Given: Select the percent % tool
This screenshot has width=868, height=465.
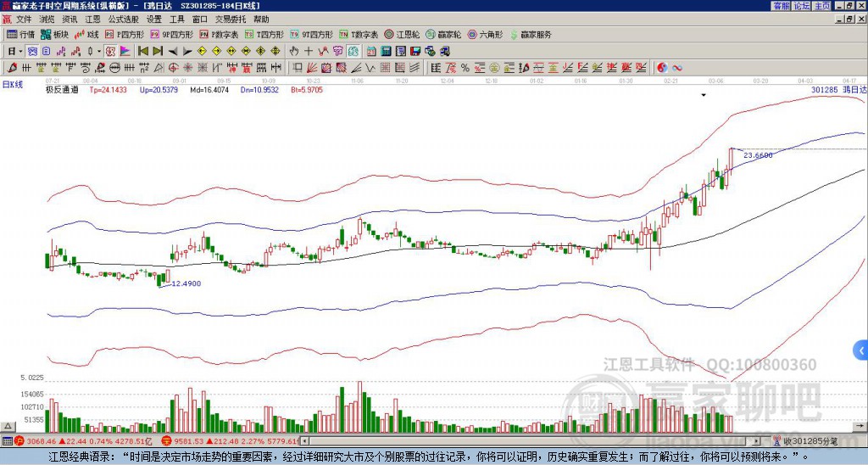Looking at the screenshot, I should click(465, 68).
